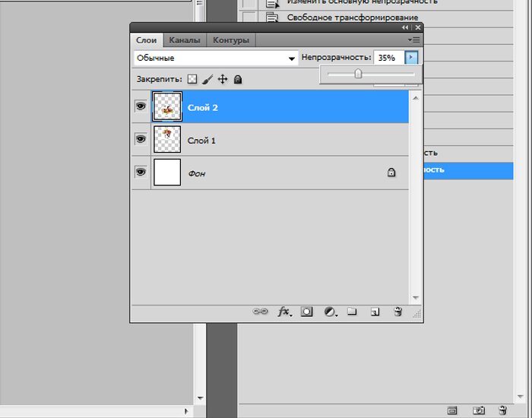
Task: Open blend mode dropdown Обычные
Action: coord(216,58)
